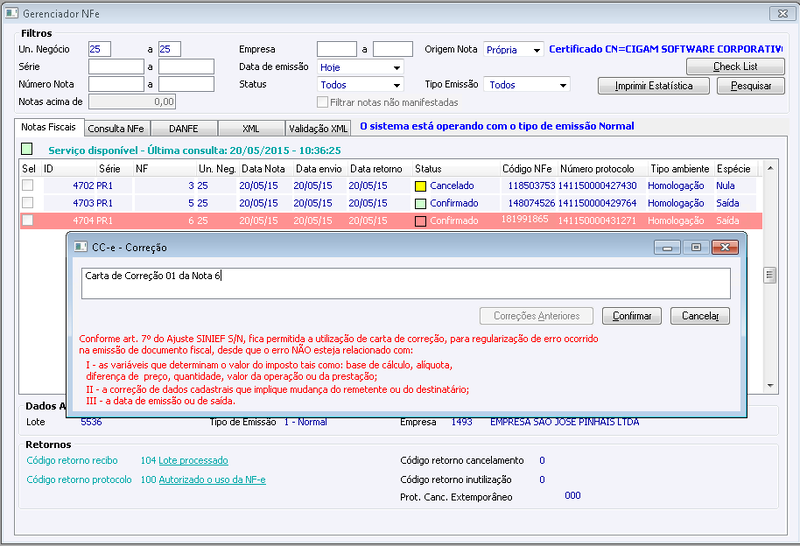Click the notes list scrollbar up arrow

(x=770, y=168)
